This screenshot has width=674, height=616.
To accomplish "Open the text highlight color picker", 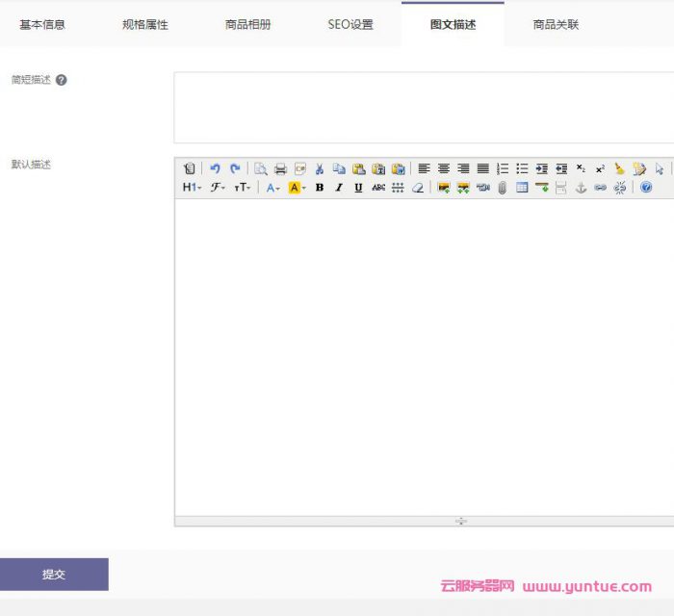I will 298,188.
